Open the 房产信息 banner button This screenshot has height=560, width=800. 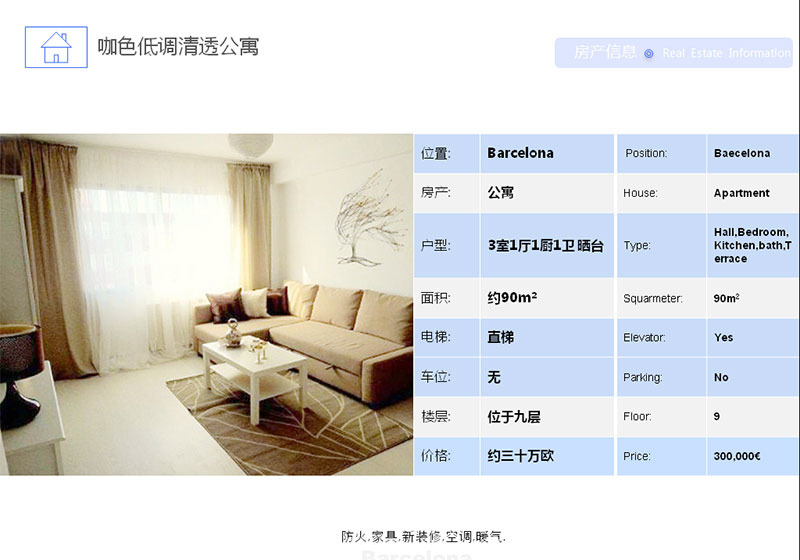click(673, 52)
